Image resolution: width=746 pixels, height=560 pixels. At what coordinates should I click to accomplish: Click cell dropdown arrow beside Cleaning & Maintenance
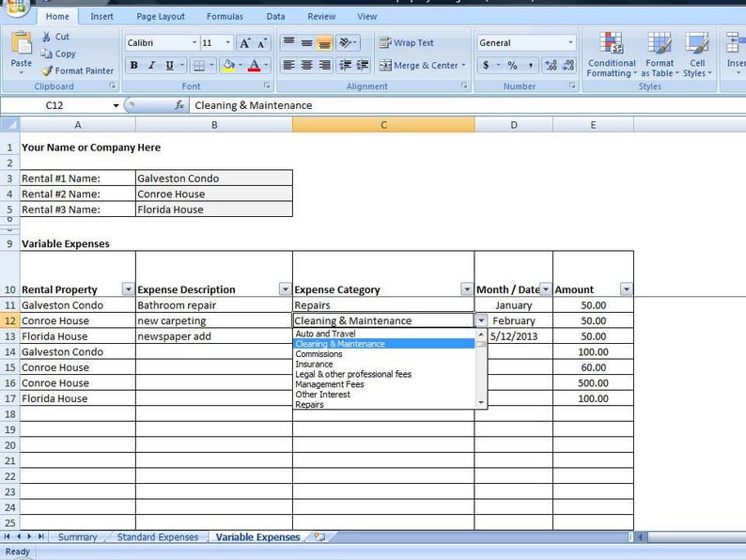click(x=481, y=320)
